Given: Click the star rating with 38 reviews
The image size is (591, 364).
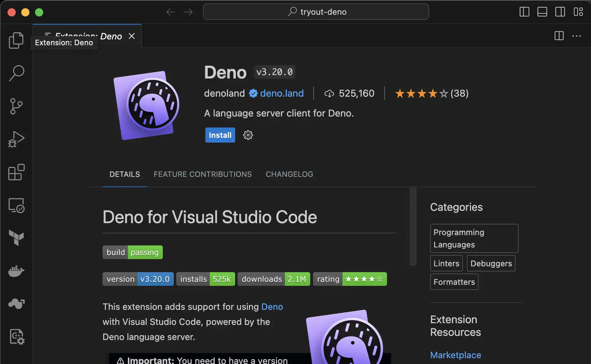Looking at the screenshot, I should click(432, 93).
